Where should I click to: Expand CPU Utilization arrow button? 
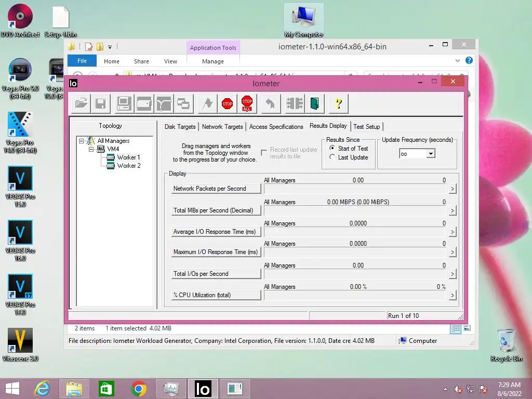coord(453,296)
